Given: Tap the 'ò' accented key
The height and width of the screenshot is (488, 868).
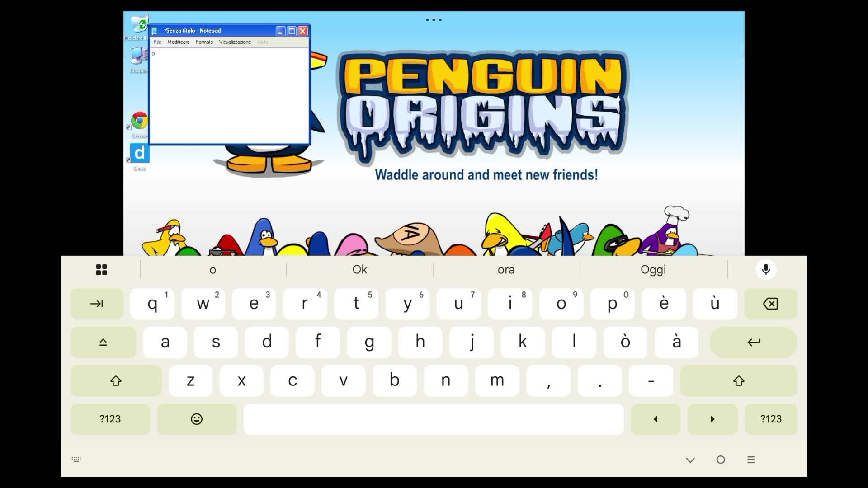Looking at the screenshot, I should tap(625, 342).
